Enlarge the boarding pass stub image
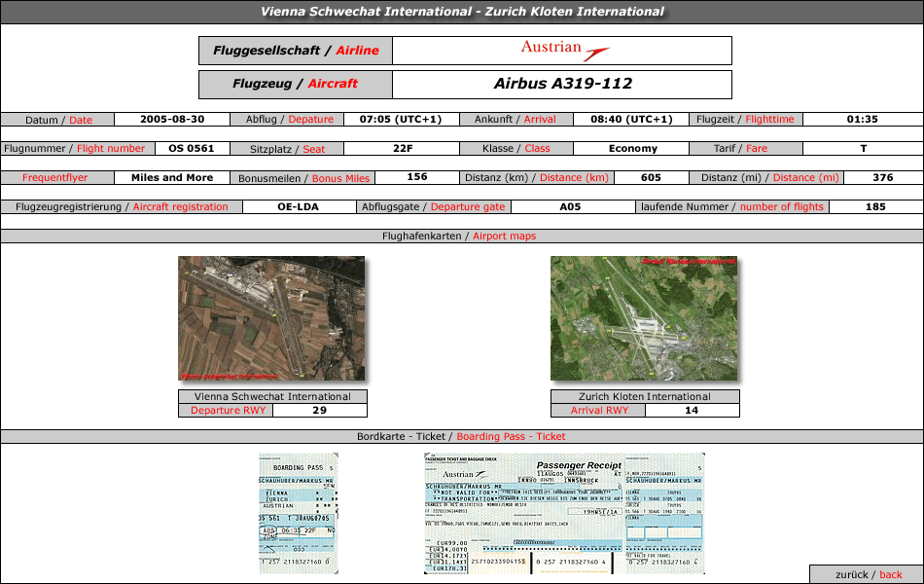 tap(299, 513)
